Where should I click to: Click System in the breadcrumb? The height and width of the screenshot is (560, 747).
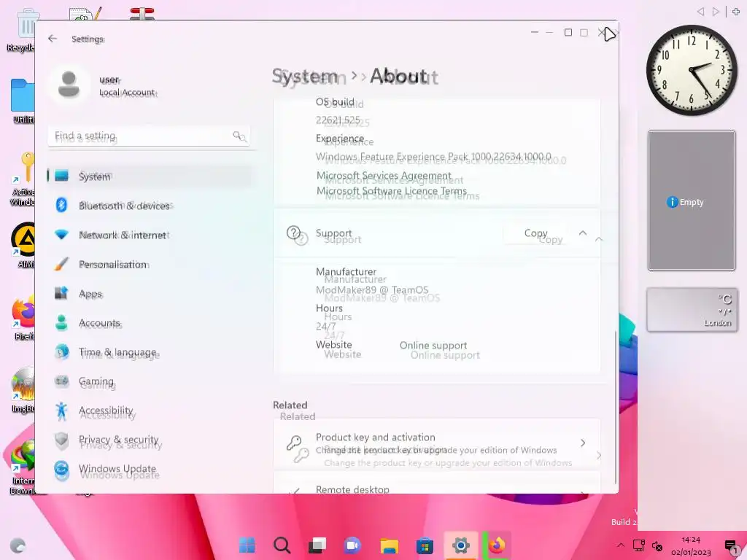point(305,76)
